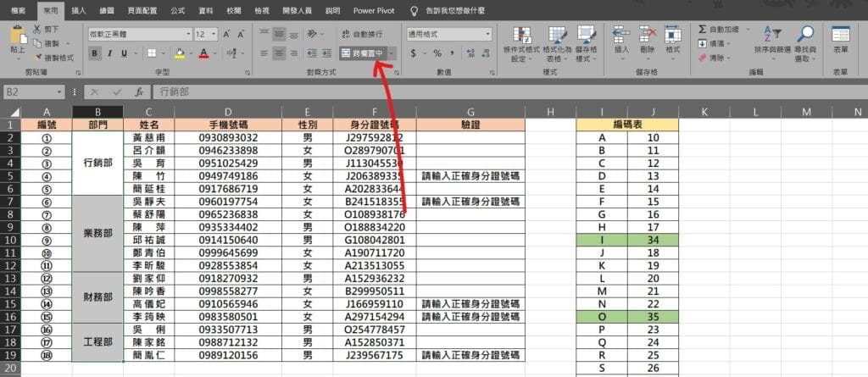The width and height of the screenshot is (868, 377).
Task: Expand the Merge & Center dropdown arrow
Action: (x=392, y=53)
